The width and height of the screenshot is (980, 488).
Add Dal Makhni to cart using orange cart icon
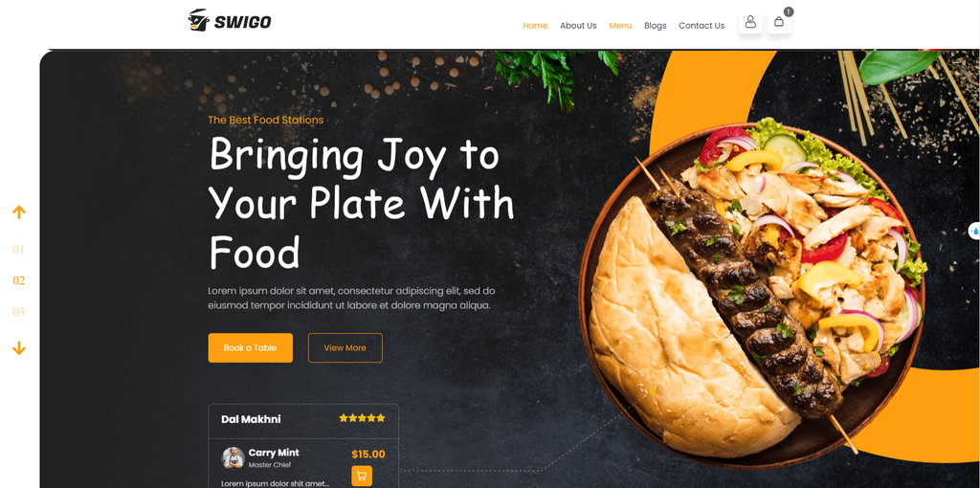pos(361,477)
